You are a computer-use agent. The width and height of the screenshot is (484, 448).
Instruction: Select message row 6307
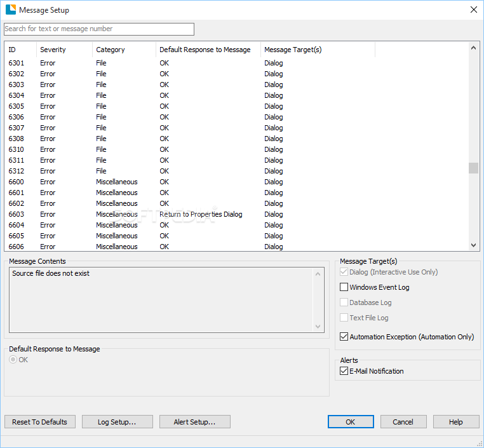(x=236, y=128)
